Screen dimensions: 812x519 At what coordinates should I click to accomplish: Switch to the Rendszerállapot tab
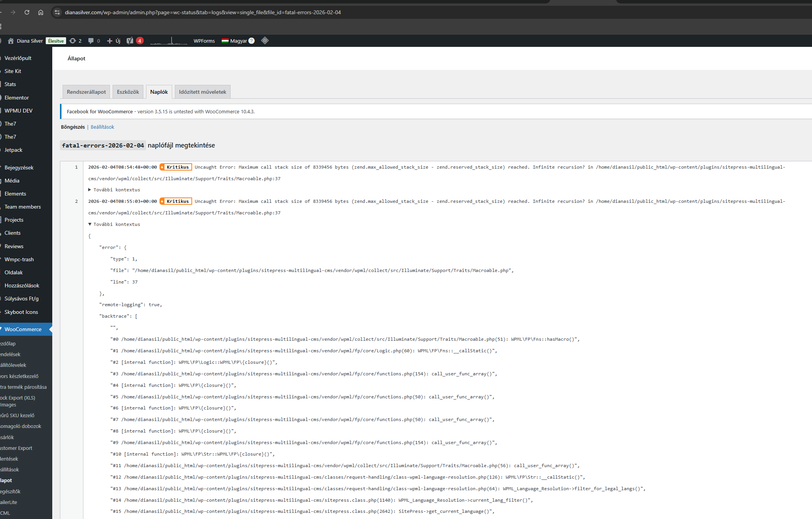point(86,92)
